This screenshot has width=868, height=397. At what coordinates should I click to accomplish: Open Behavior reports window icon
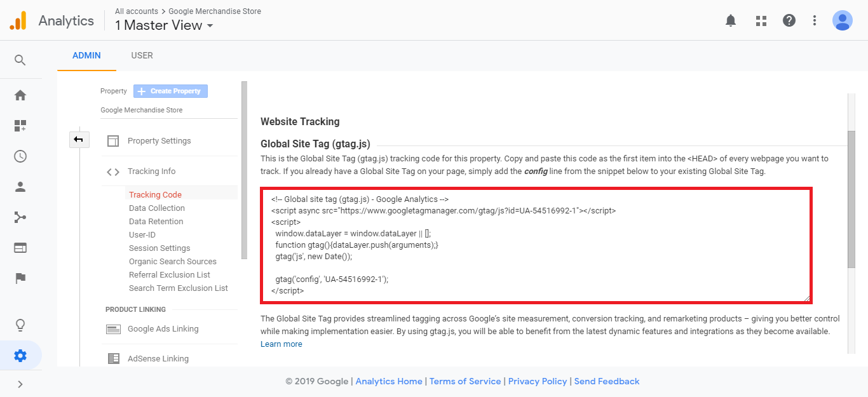tap(20, 248)
